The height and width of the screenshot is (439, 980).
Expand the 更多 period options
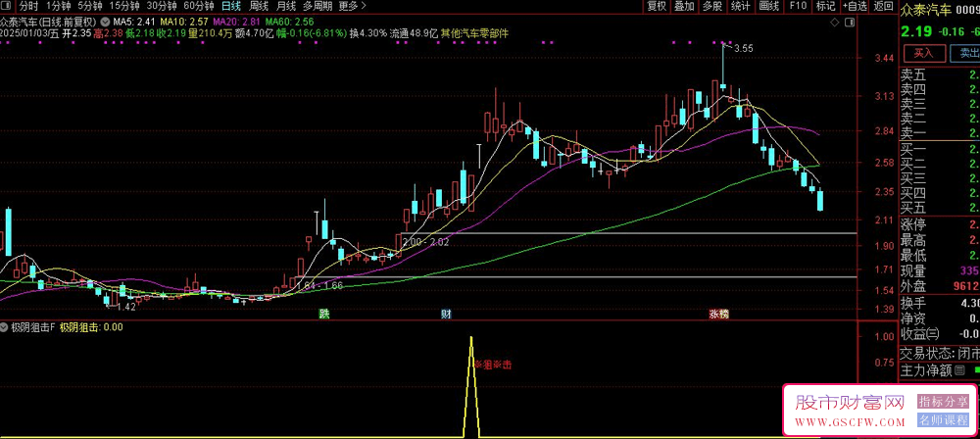(353, 6)
